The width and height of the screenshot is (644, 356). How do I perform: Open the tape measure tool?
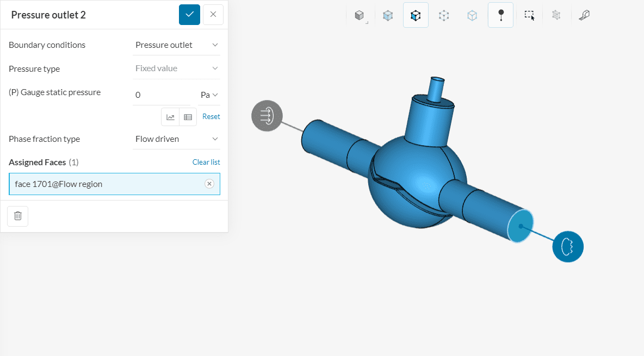(584, 15)
